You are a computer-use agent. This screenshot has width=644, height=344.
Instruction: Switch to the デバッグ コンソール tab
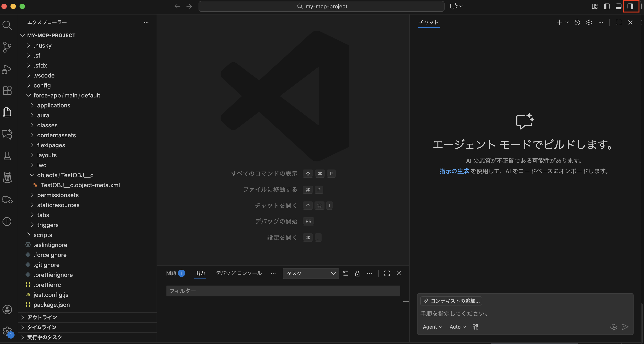click(x=238, y=273)
